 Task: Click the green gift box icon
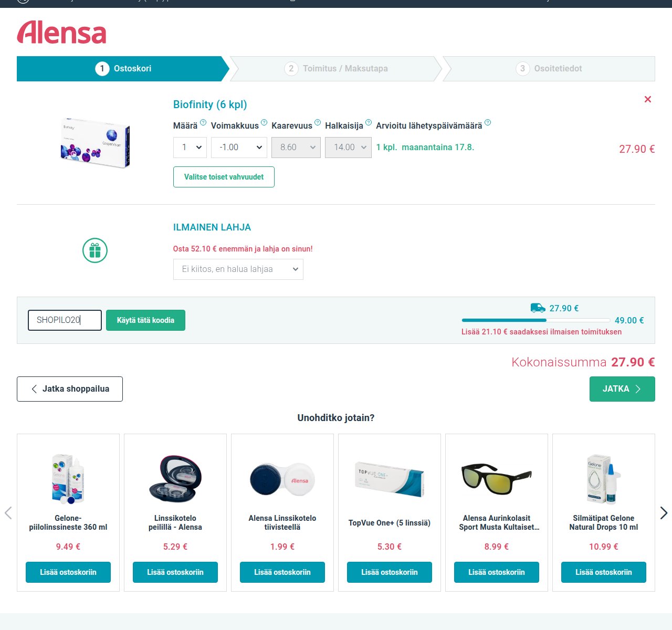click(x=95, y=250)
